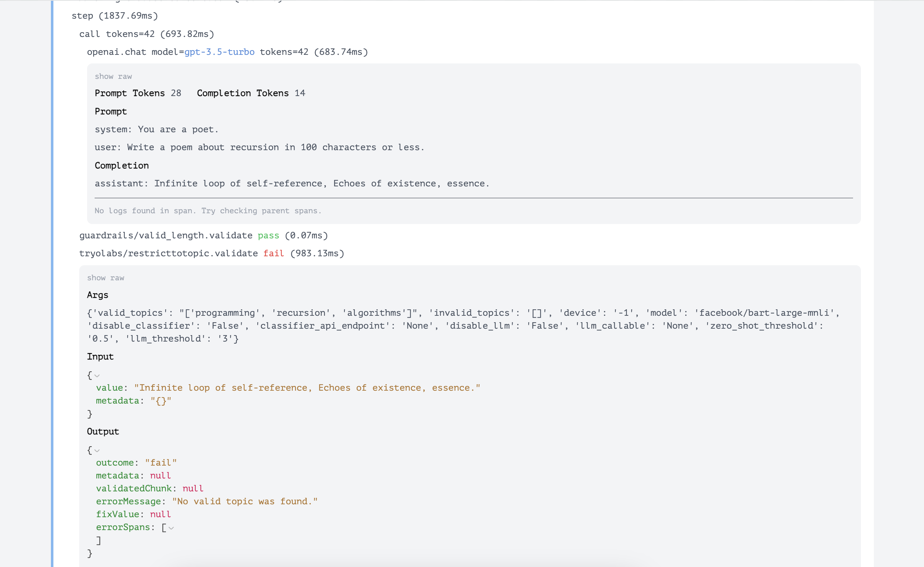Click the errorMessage "No valid topic was found." value
Viewport: 924px width, 567px height.
tap(245, 501)
